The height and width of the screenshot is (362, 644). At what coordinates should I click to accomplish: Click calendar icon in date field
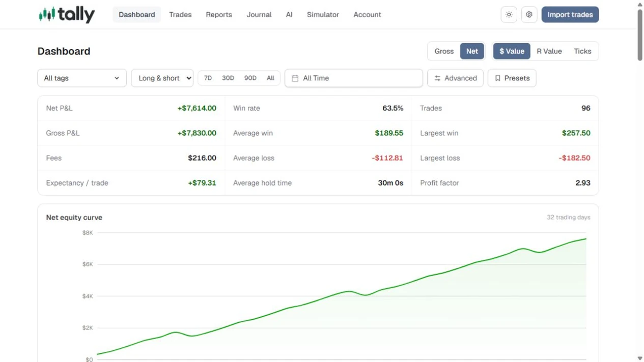[x=295, y=78]
